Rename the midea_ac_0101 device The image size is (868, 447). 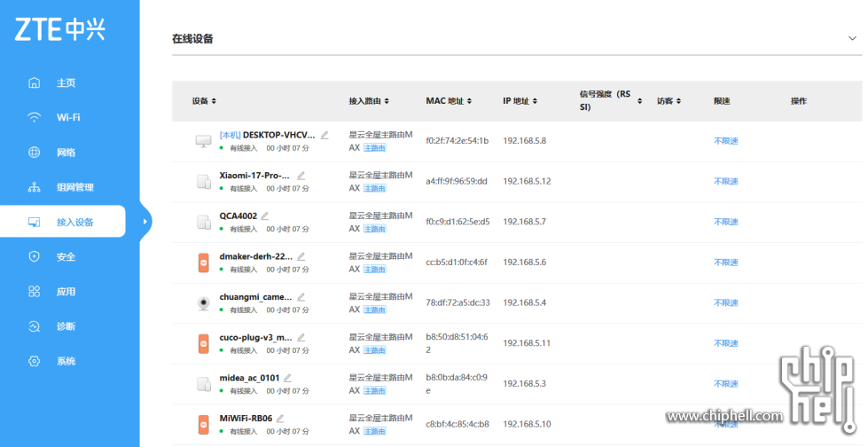[287, 378]
